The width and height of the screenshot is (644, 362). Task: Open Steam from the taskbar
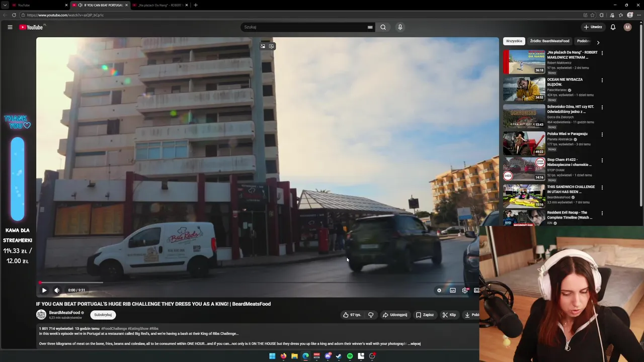tap(339, 356)
